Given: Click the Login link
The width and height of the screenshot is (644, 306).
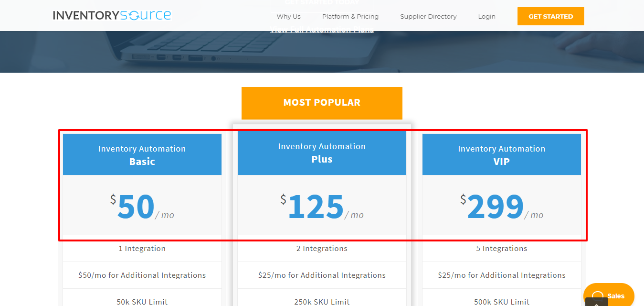Looking at the screenshot, I should tap(486, 16).
